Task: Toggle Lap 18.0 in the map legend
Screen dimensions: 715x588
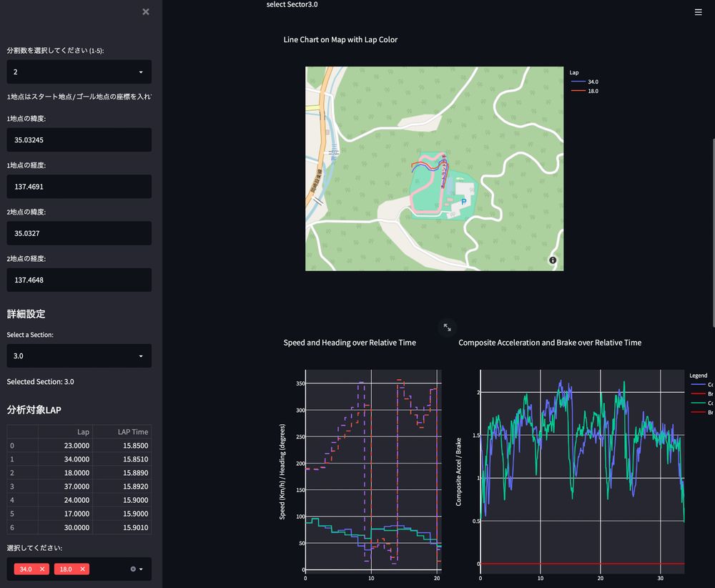Action: [x=585, y=91]
